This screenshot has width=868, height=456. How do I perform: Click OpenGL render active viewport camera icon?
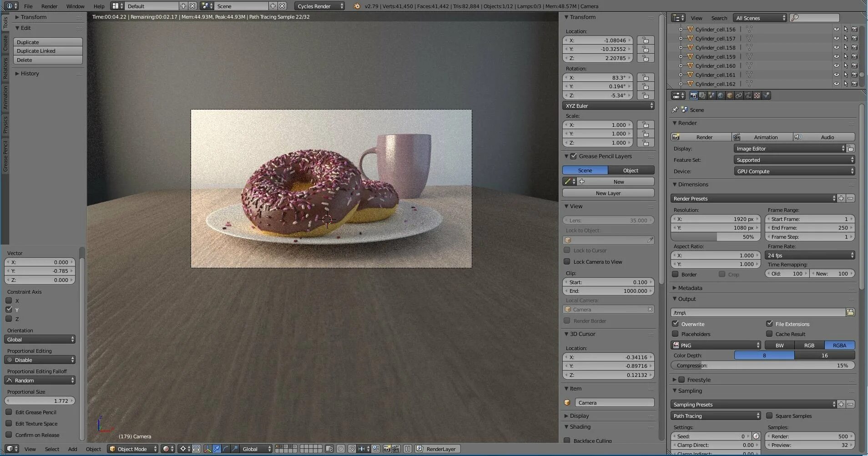(x=387, y=449)
